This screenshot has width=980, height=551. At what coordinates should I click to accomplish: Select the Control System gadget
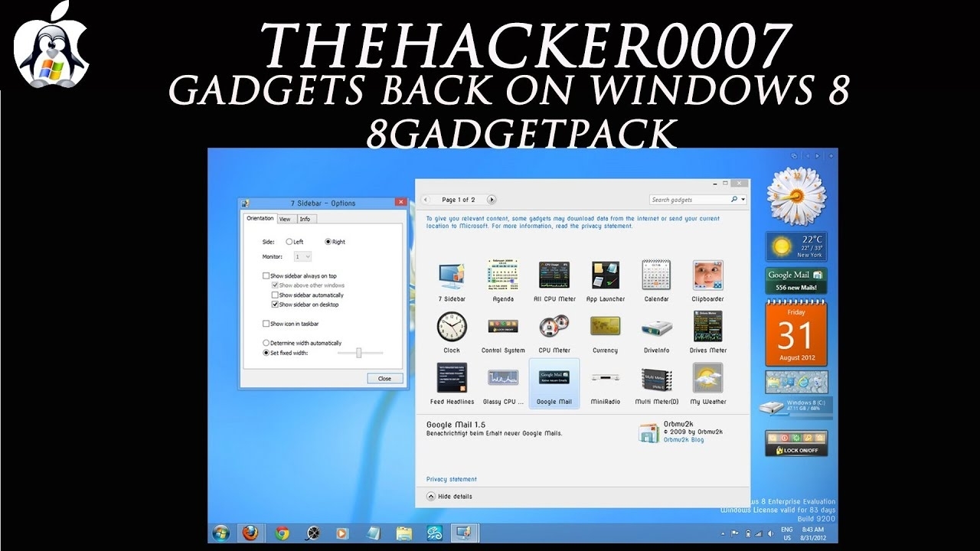(x=503, y=327)
